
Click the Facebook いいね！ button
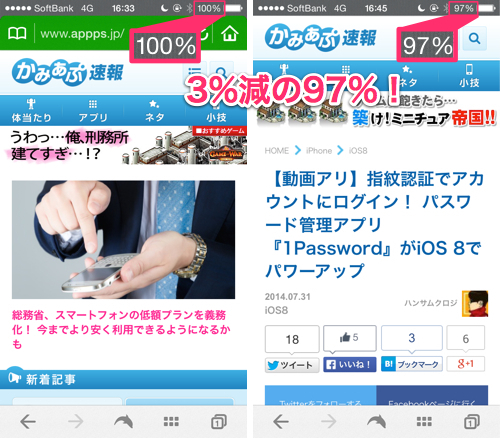pos(350,364)
